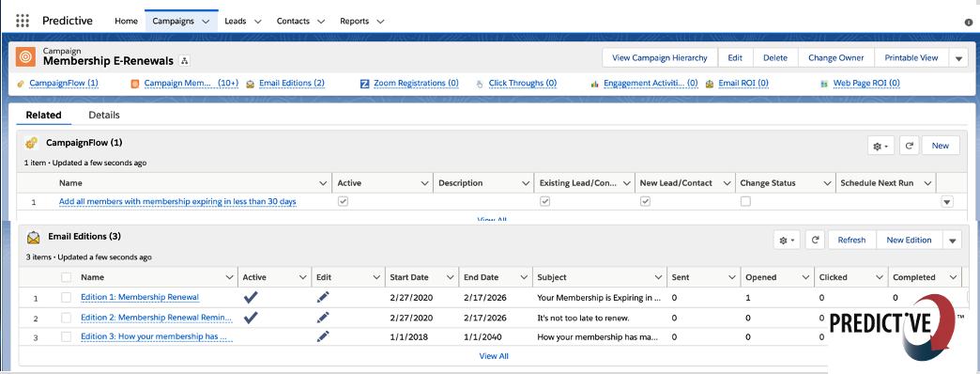Open more actions dropdown beside Printable View
980x374 pixels.
(958, 58)
